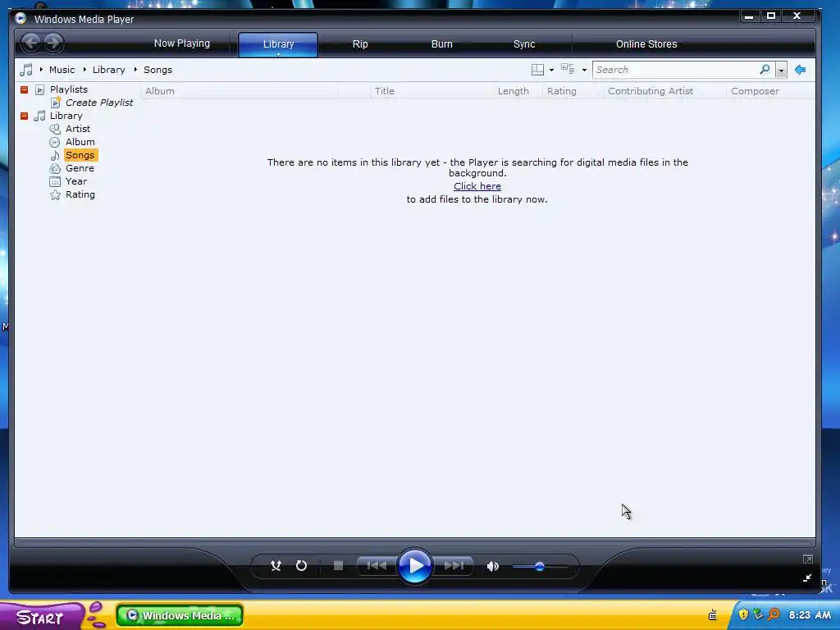Start playback with the Play button
840x630 pixels.
[414, 566]
